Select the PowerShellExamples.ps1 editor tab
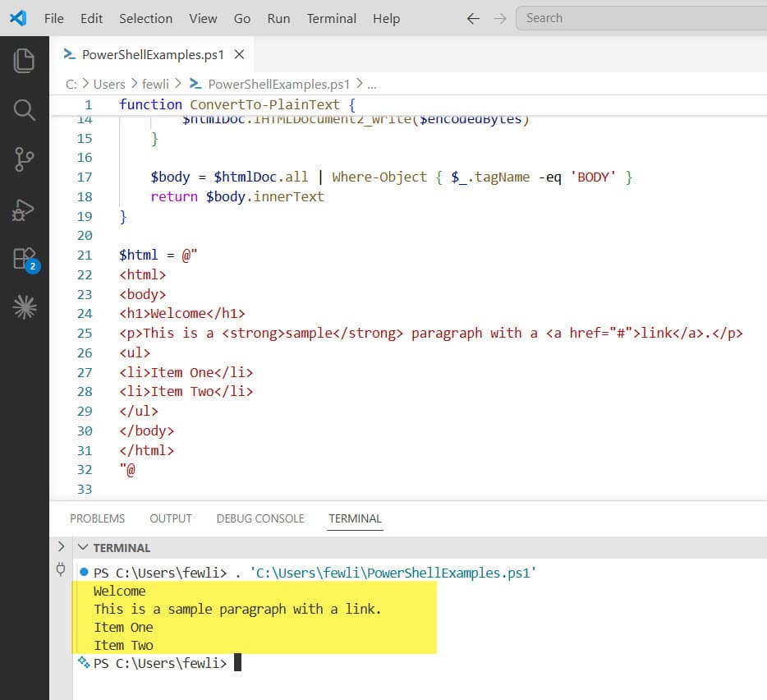This screenshot has height=700, width=767. point(153,54)
